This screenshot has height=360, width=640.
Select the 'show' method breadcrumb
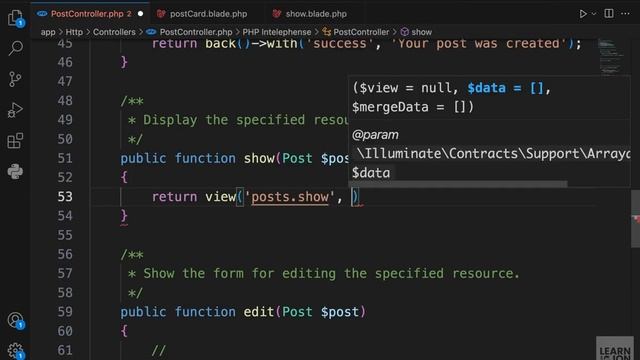tap(421, 32)
